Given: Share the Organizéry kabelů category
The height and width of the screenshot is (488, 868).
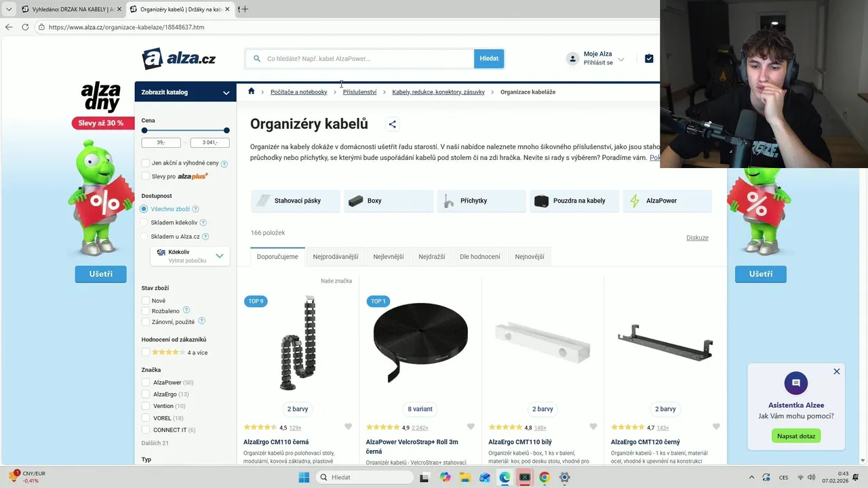Looking at the screenshot, I should 392,124.
